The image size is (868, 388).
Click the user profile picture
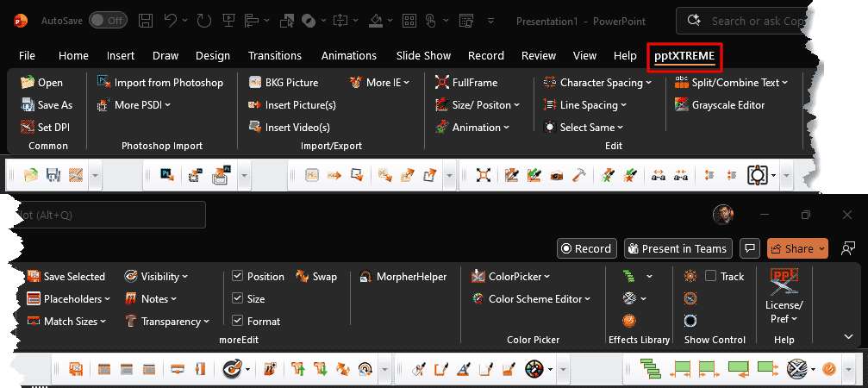coord(723,215)
